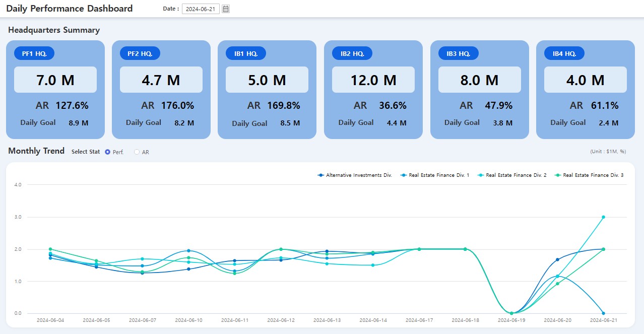Toggle the Alternative Investments Div. legend entry
The image size is (644, 334).
pyautogui.click(x=354, y=175)
